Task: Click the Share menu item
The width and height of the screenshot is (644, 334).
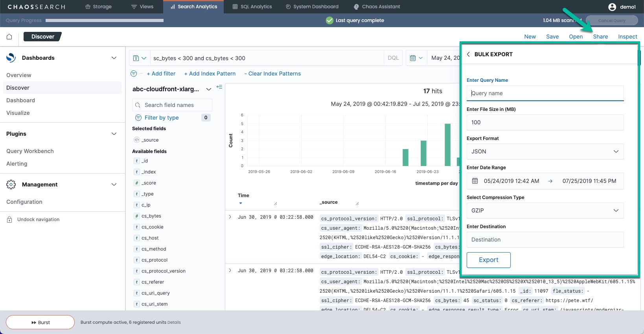Action: [x=600, y=37]
